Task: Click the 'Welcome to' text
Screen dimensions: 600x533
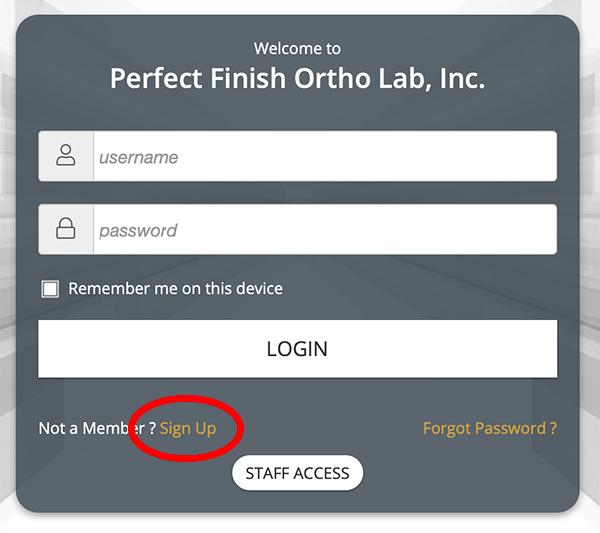Action: coord(297,48)
